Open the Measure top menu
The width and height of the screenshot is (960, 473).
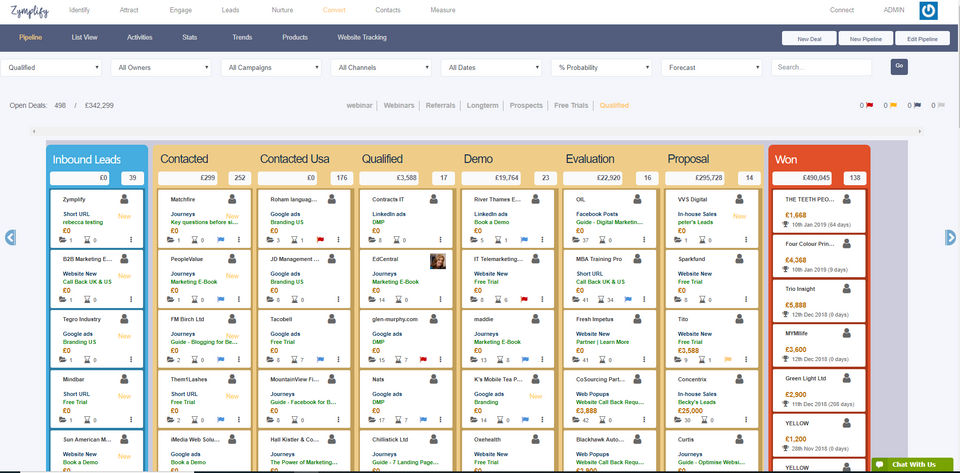pos(443,10)
